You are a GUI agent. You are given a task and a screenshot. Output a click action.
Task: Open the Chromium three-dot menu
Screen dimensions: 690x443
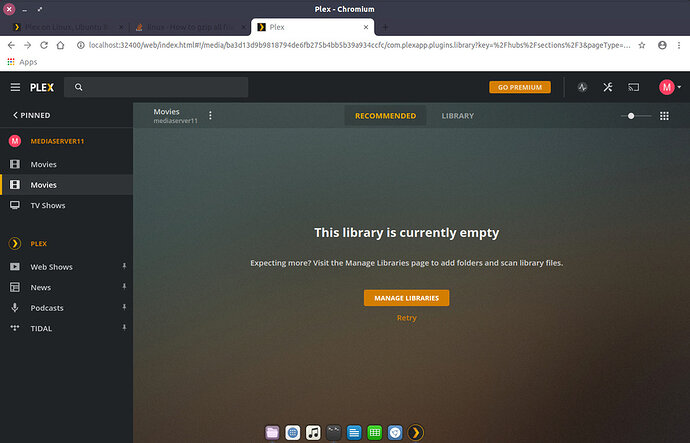coord(679,45)
